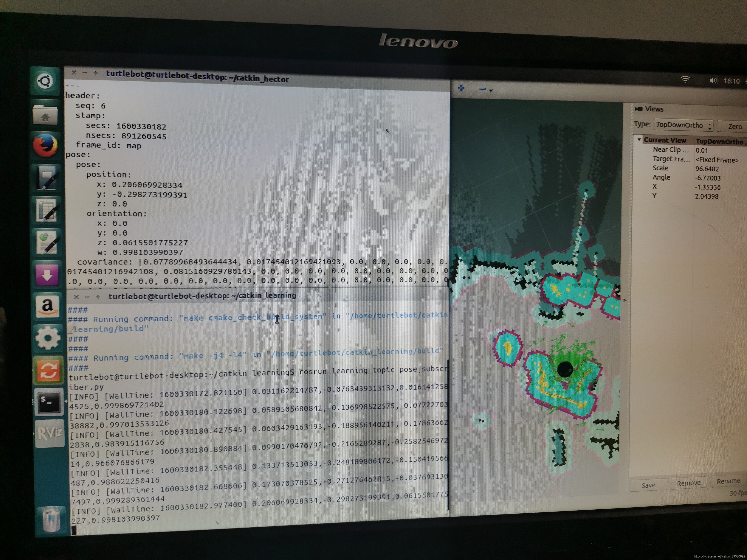Open the 16:10 clock menu

click(731, 81)
